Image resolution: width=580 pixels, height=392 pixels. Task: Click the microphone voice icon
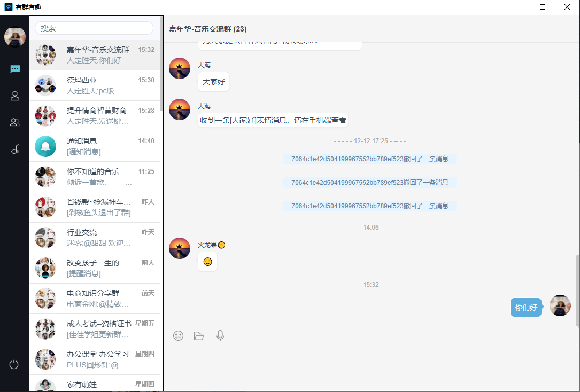pyautogui.click(x=220, y=335)
